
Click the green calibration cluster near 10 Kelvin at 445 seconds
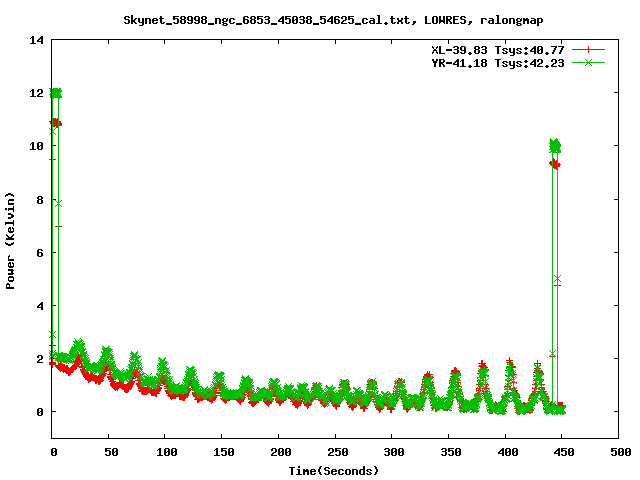click(555, 145)
